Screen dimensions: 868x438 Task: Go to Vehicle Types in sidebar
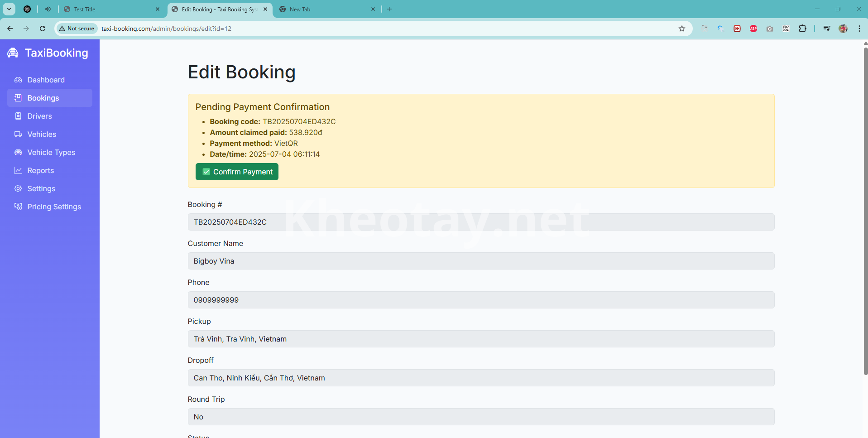coord(51,152)
